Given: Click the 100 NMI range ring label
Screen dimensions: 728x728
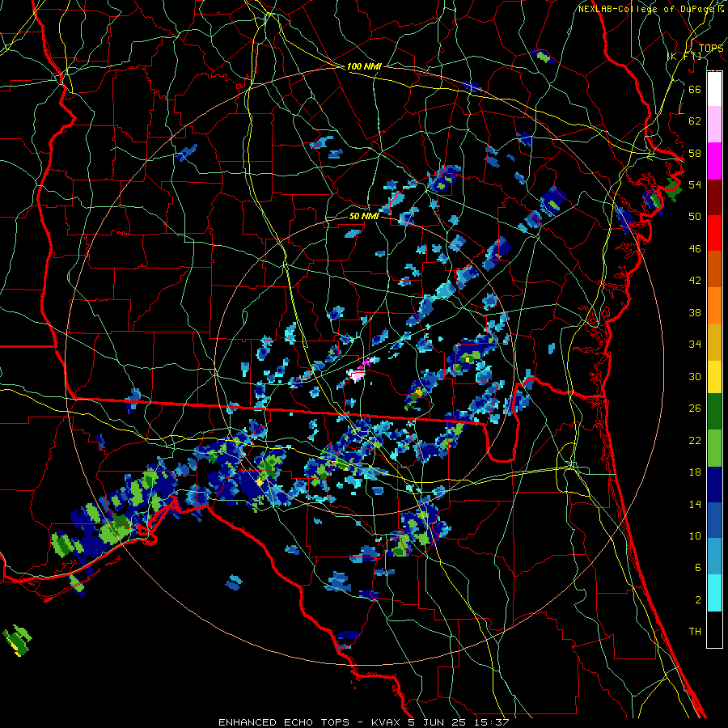Looking at the screenshot, I should 364,66.
